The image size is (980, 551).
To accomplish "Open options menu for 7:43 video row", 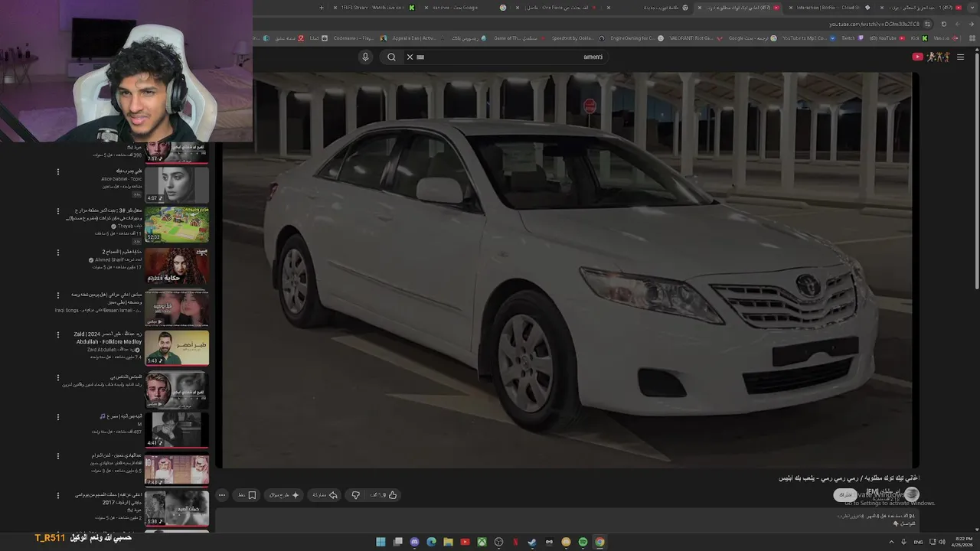I will [58, 457].
